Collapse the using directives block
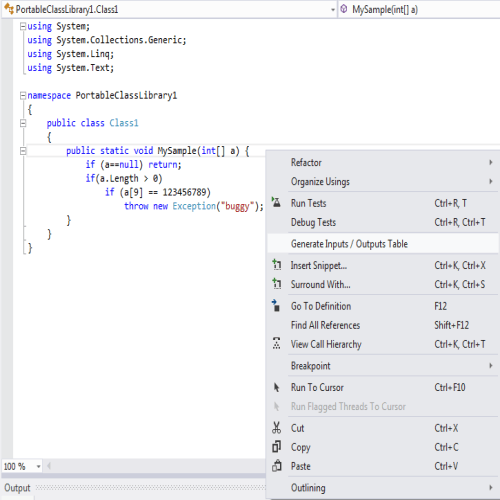This screenshot has width=500, height=500. click(23, 26)
